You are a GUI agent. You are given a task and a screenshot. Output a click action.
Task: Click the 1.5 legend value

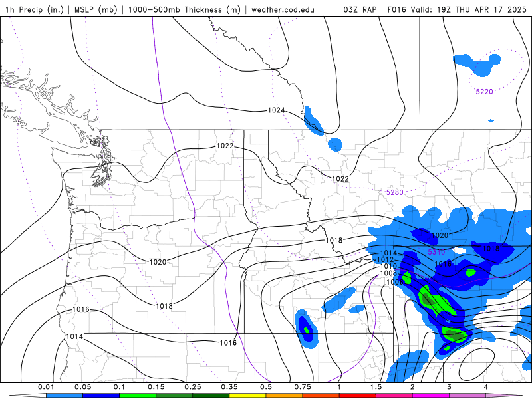[376, 387]
